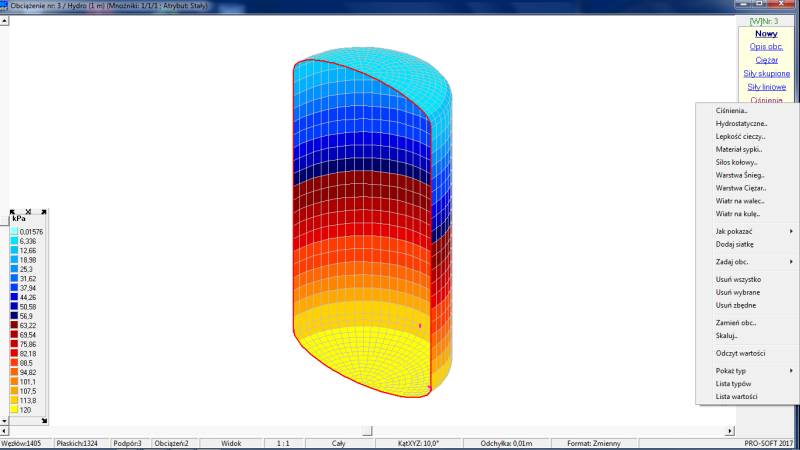The width and height of the screenshot is (800, 450).
Task: Click the 94,82 orange legend swatch
Action: click(14, 372)
